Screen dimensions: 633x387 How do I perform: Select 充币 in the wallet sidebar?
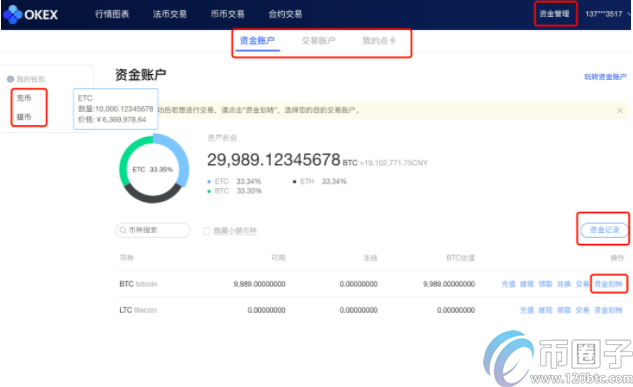coord(24,98)
